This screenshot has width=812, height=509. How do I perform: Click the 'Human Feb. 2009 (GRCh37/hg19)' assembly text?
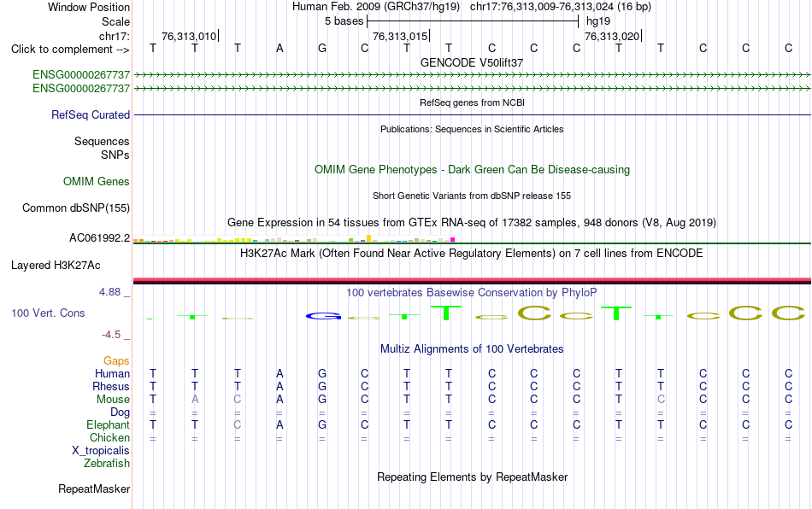(376, 7)
